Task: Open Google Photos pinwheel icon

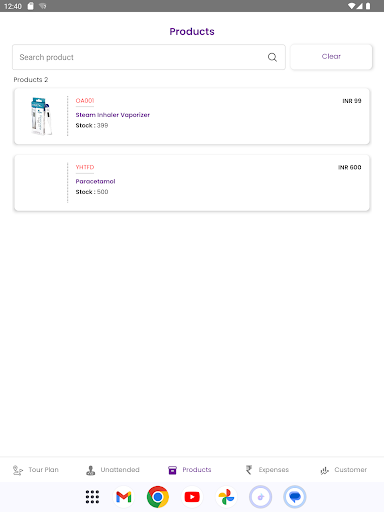Action: [x=226, y=497]
